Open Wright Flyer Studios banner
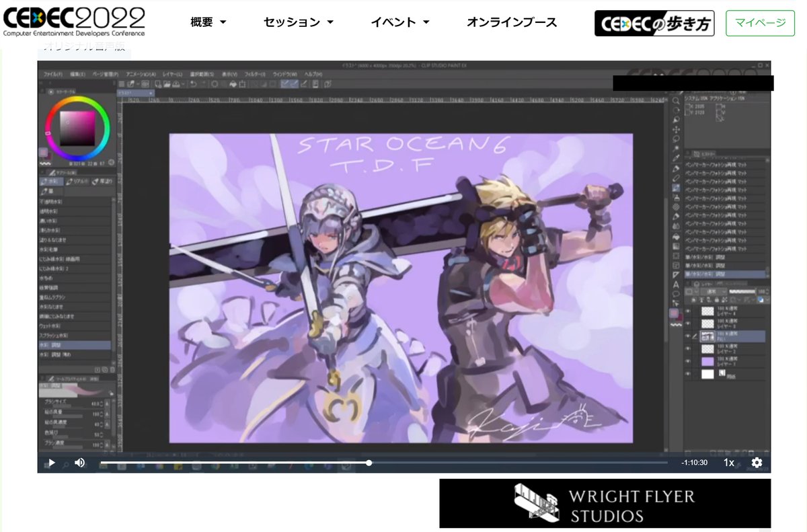 605,504
